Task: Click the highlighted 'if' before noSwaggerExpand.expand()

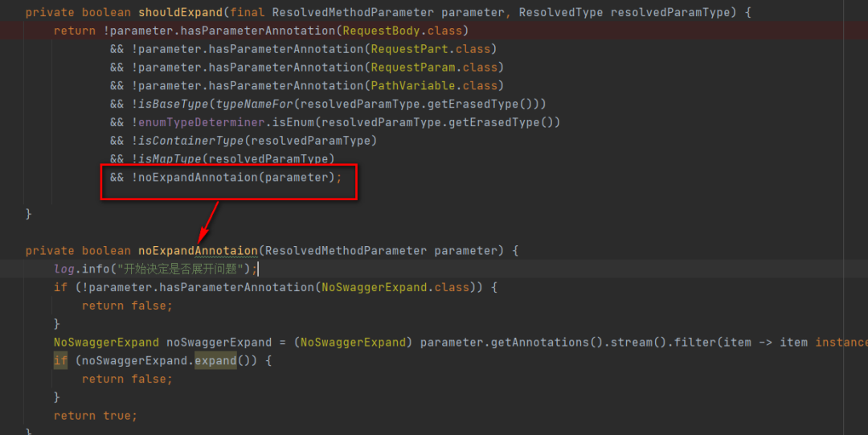Action: [x=60, y=361]
